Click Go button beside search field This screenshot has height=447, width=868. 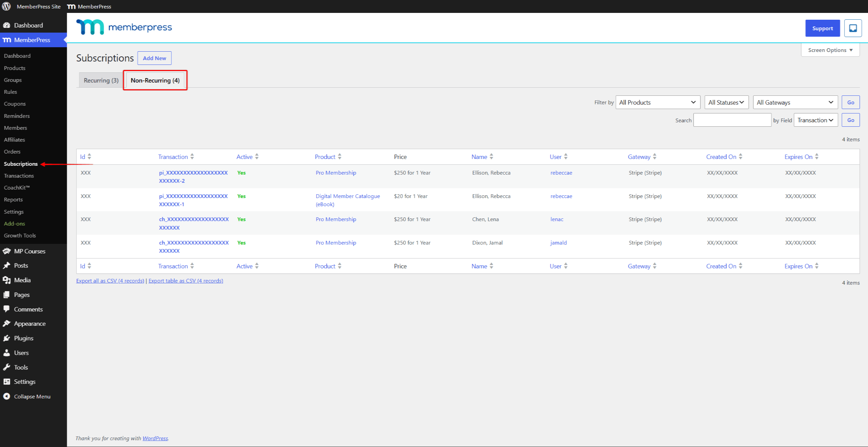point(850,120)
